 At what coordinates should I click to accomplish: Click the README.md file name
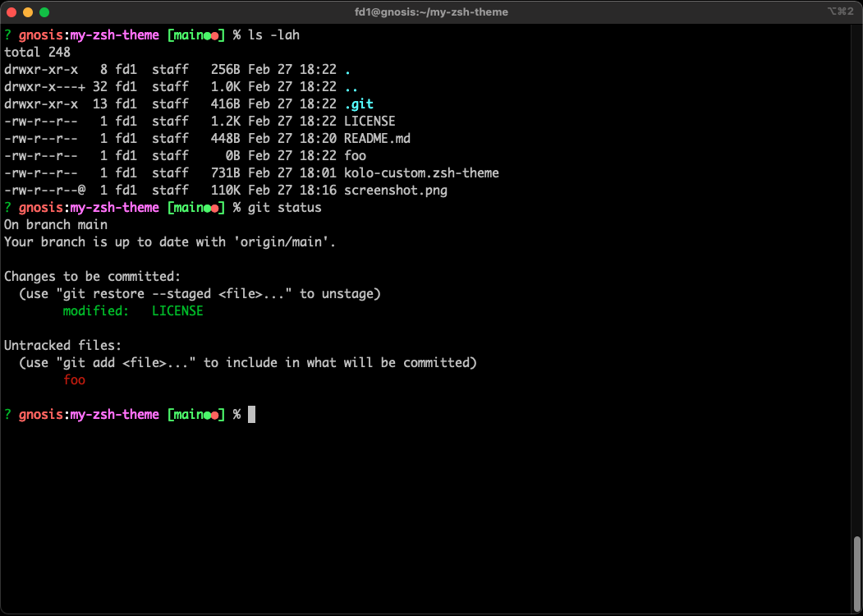click(x=378, y=139)
